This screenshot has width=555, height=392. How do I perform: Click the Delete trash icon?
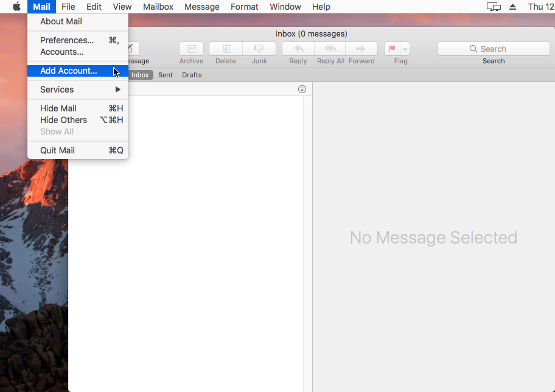(226, 49)
